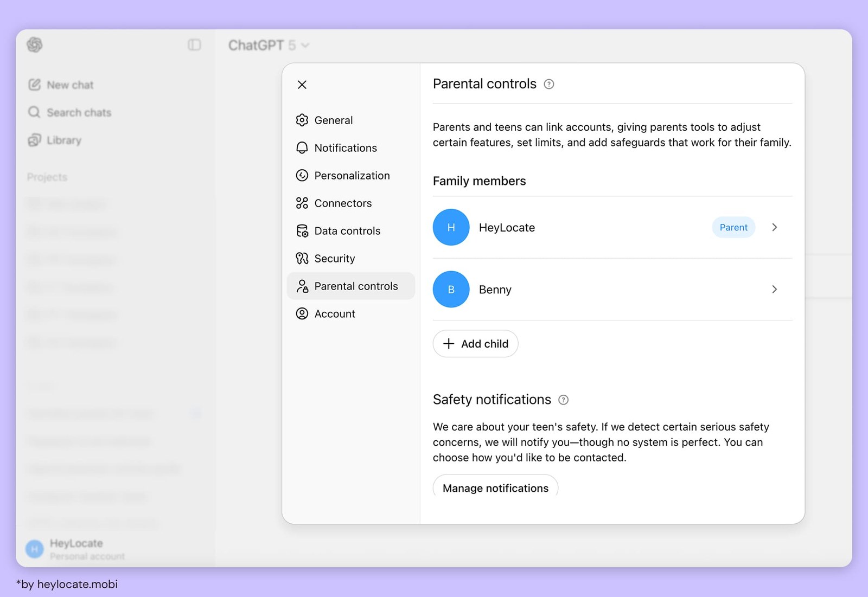Click the HeyLocate profile avatar in sidebar
868x597 pixels.
34,549
